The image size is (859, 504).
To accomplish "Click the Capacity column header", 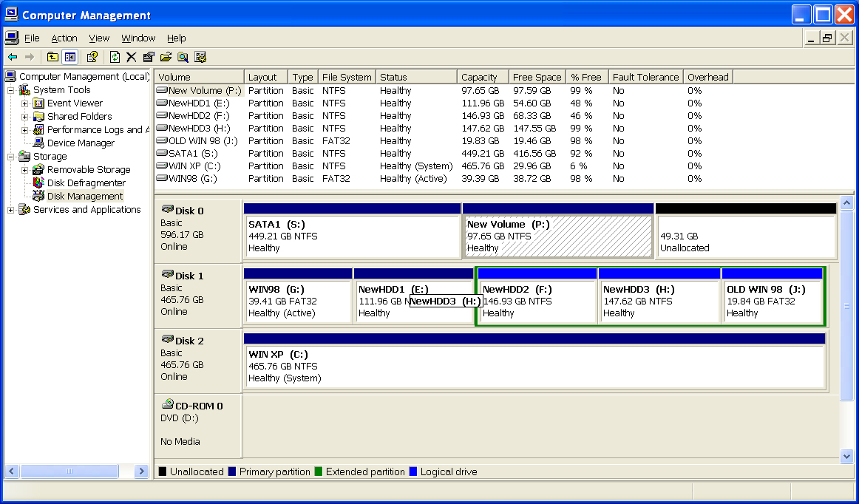I will pos(479,77).
